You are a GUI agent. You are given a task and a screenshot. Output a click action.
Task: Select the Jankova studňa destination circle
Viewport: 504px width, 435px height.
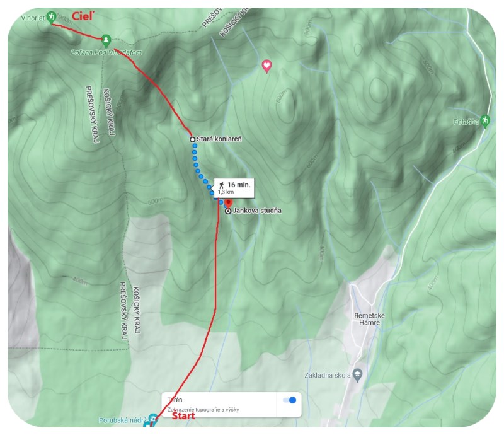pos(228,211)
